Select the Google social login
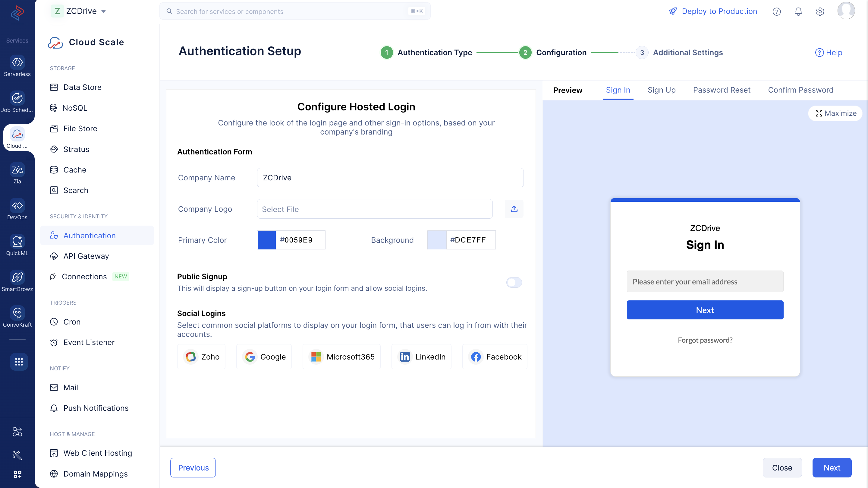Image resolution: width=868 pixels, height=488 pixels. point(264,356)
